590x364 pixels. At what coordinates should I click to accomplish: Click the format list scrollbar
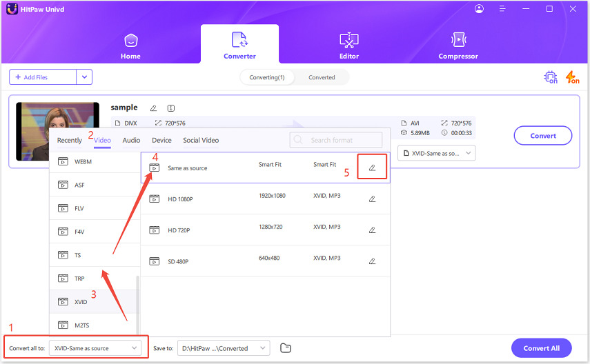(x=138, y=305)
